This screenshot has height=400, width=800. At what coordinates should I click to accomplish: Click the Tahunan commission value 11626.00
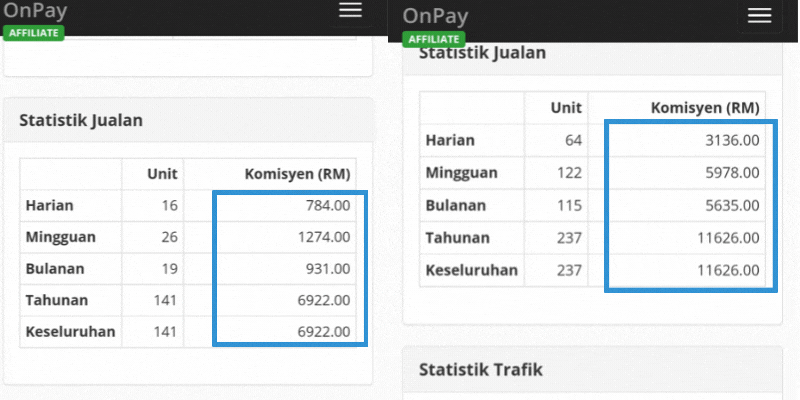coord(728,237)
